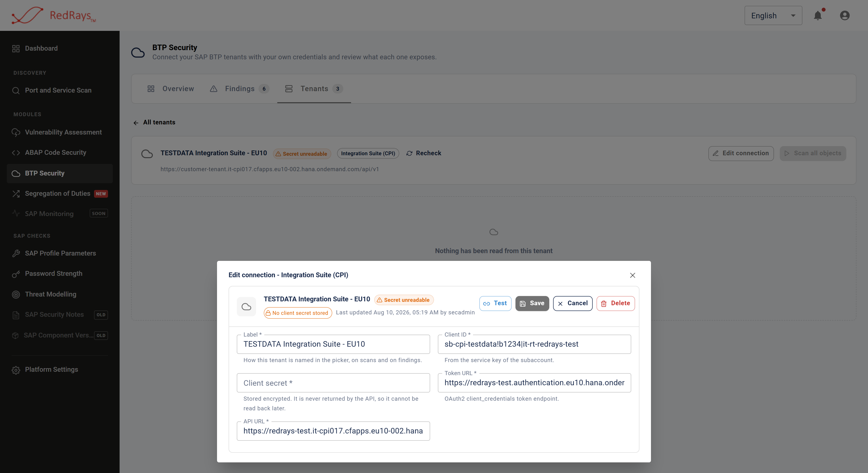Open the English language dropdown
The width and height of the screenshot is (868, 473).
[x=773, y=15]
